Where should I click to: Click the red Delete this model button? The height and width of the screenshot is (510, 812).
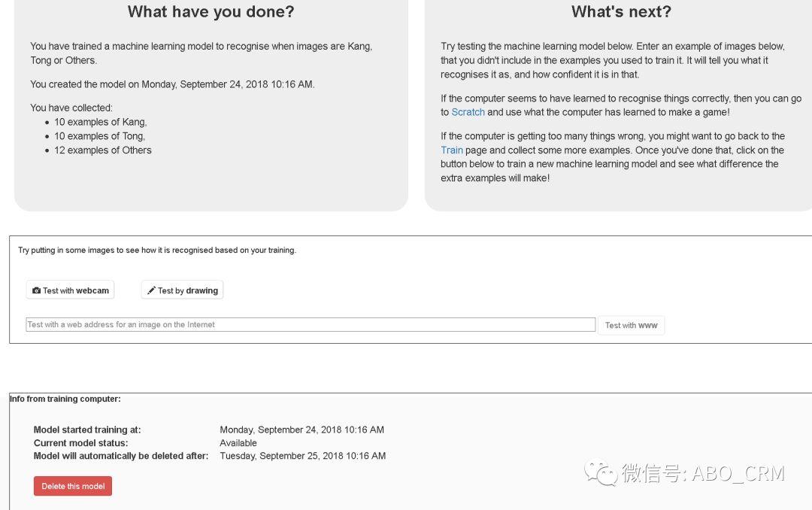pos(73,486)
